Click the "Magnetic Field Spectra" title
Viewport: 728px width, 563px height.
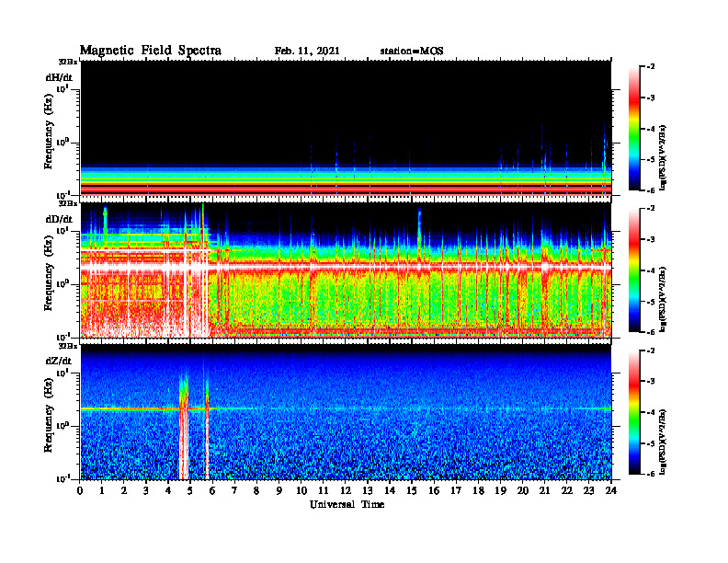tap(151, 51)
